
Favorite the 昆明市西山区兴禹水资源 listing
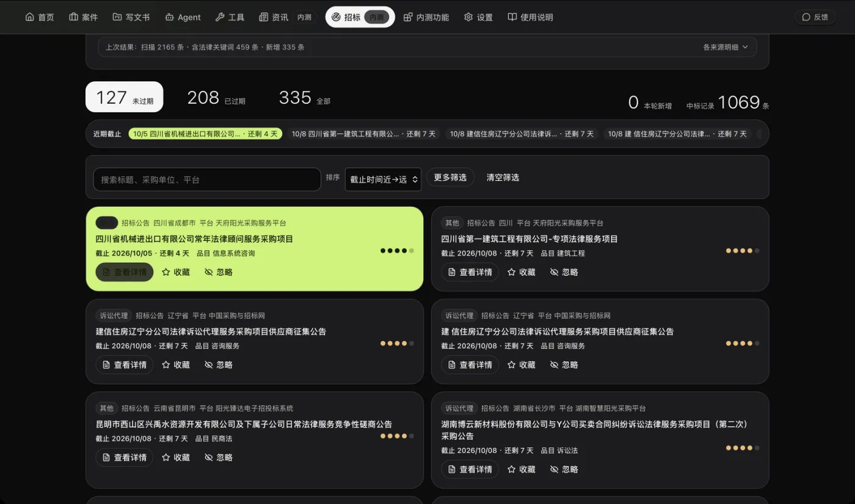pyautogui.click(x=176, y=458)
